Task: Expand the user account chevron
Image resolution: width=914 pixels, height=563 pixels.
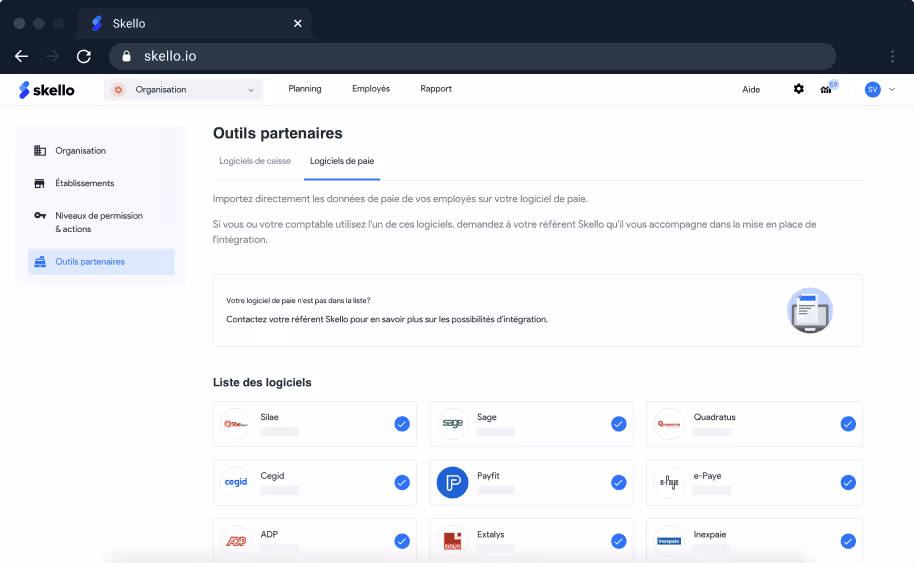Action: 892,90
